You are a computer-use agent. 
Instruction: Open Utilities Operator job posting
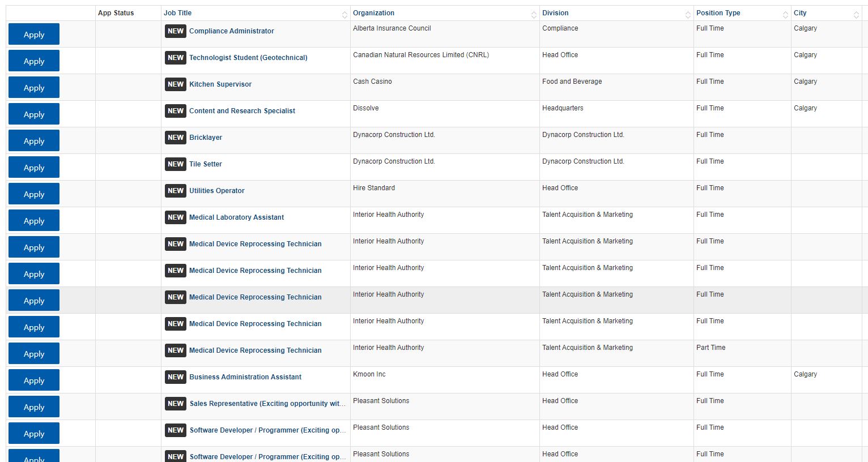217,191
